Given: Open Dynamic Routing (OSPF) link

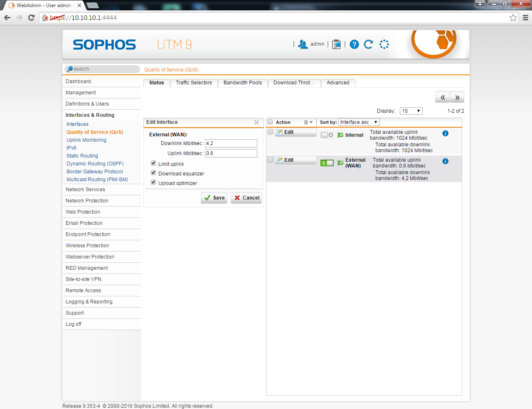Looking at the screenshot, I should pyautogui.click(x=95, y=164).
